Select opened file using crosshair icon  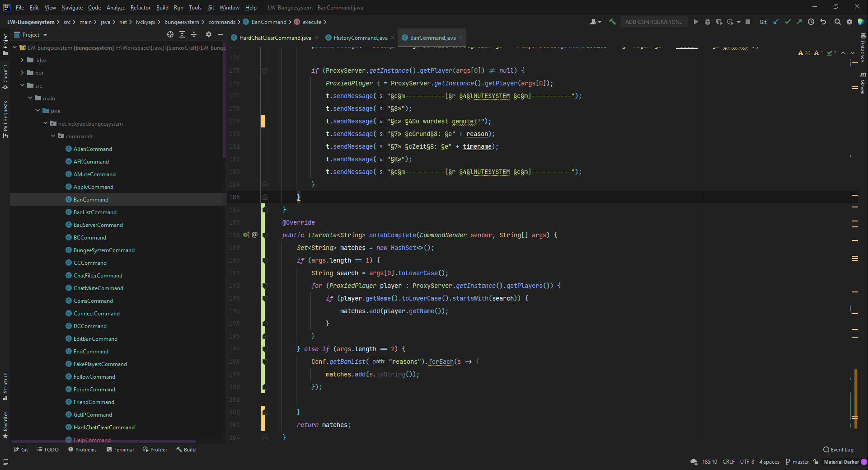click(x=170, y=34)
